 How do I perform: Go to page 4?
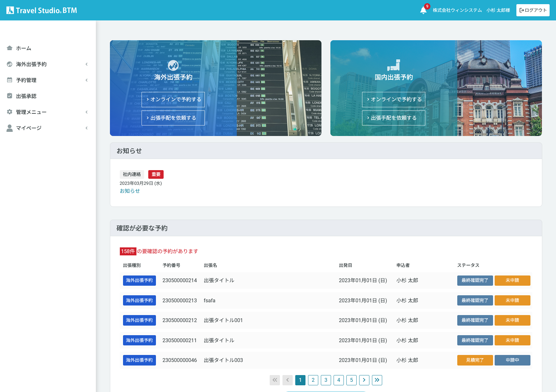click(339, 380)
